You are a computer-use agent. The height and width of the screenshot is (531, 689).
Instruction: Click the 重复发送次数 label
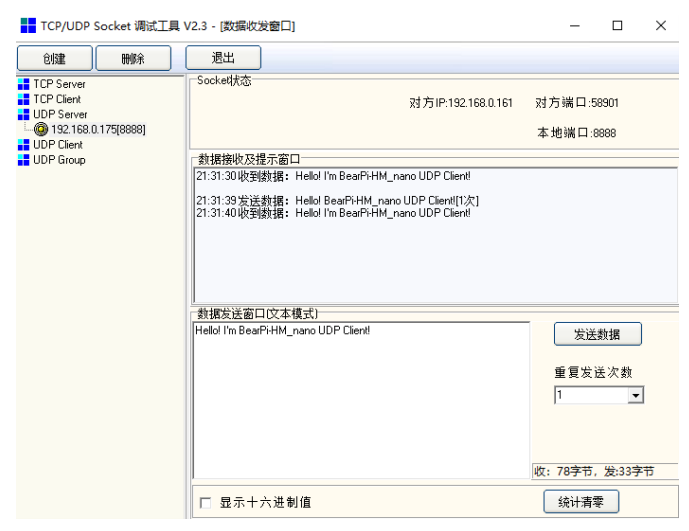[593, 373]
